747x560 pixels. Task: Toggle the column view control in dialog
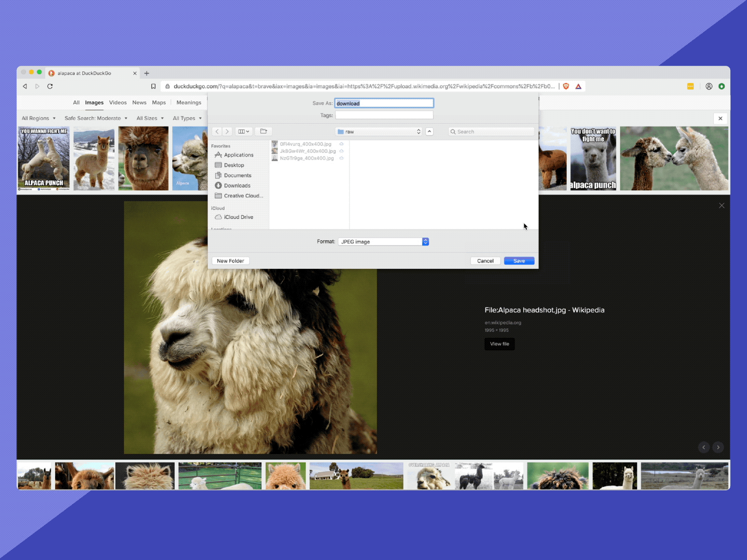(243, 131)
